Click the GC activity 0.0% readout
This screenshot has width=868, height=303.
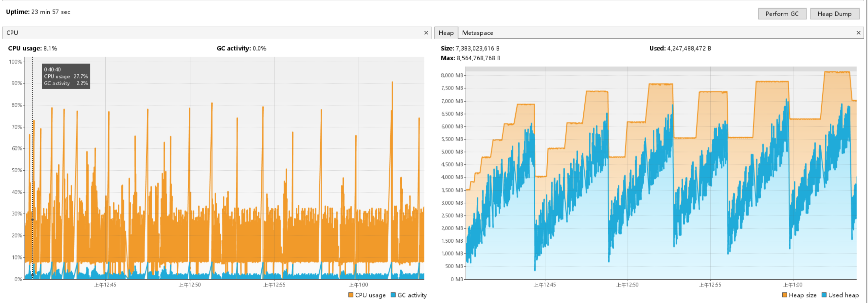(241, 48)
